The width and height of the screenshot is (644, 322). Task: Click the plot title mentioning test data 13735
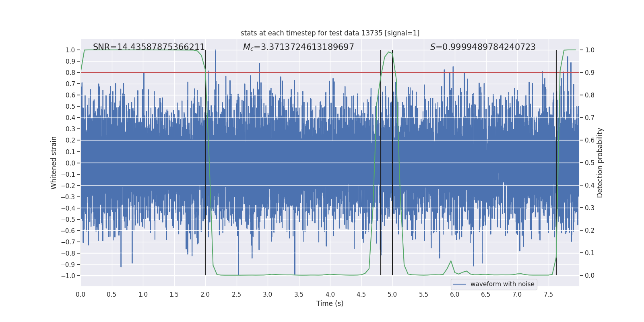[330, 33]
